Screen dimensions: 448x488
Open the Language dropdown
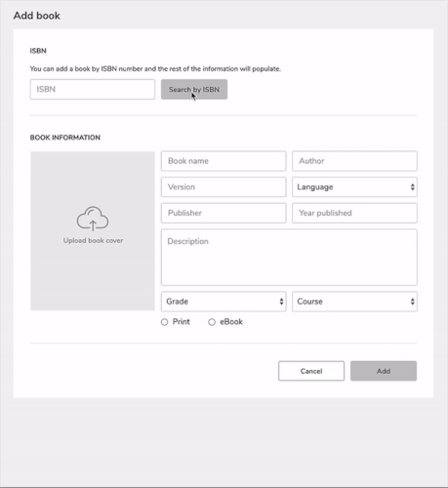click(x=354, y=186)
